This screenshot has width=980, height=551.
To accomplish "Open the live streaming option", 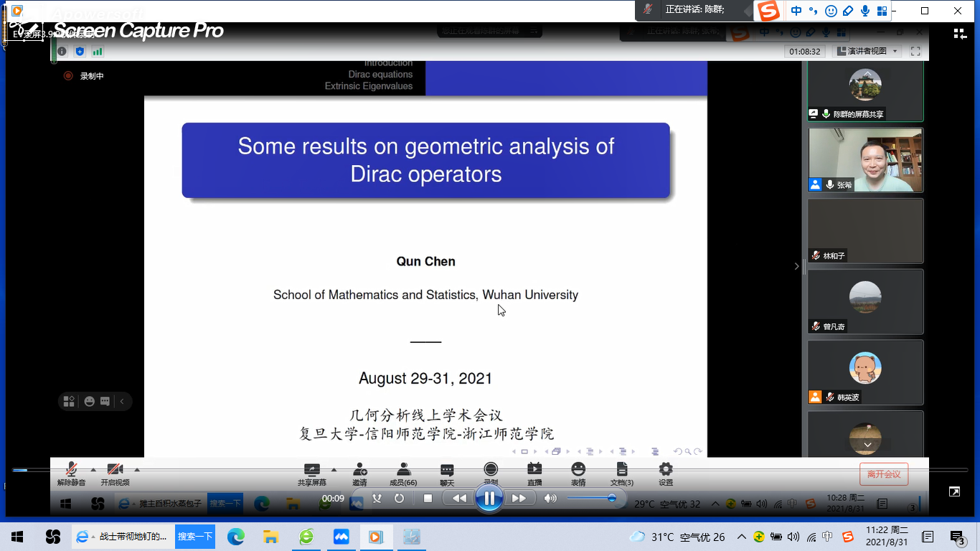I will pyautogui.click(x=534, y=474).
